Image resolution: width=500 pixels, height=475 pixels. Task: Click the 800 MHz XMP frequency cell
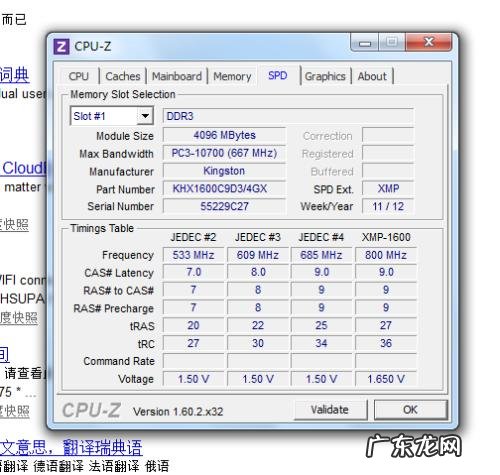tap(386, 255)
